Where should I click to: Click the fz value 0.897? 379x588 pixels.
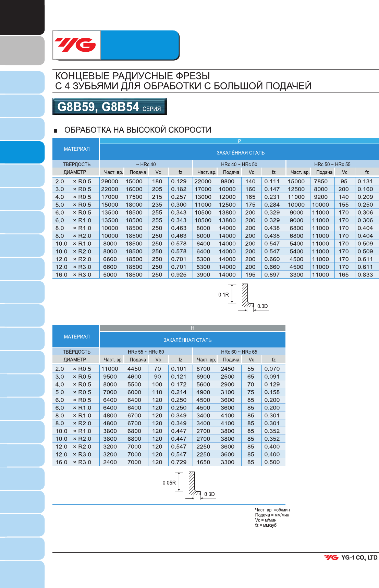point(272,274)
